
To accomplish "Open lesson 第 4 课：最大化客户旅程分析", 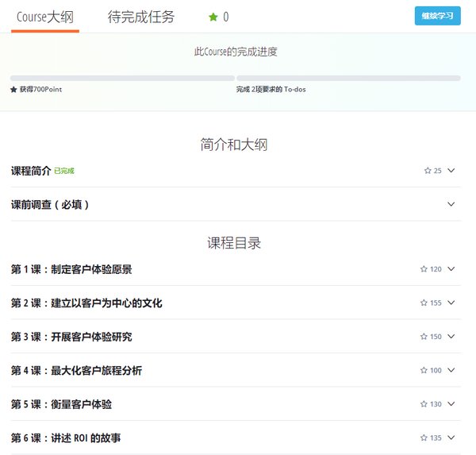I will click(x=76, y=371).
